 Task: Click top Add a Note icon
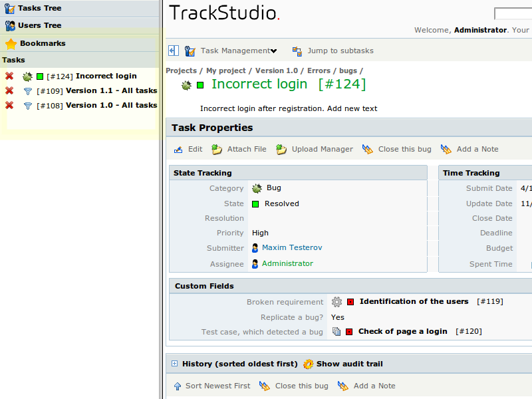tap(446, 149)
